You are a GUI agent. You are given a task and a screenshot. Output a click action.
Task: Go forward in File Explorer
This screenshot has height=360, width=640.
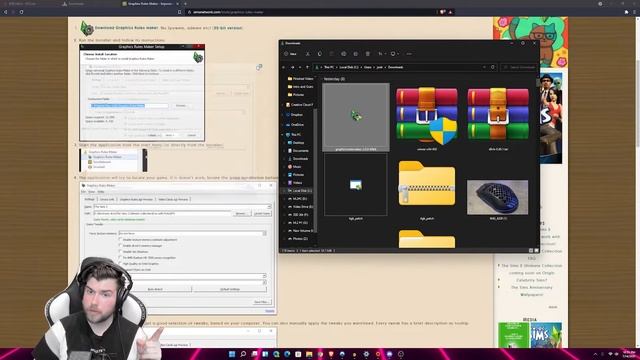click(292, 67)
